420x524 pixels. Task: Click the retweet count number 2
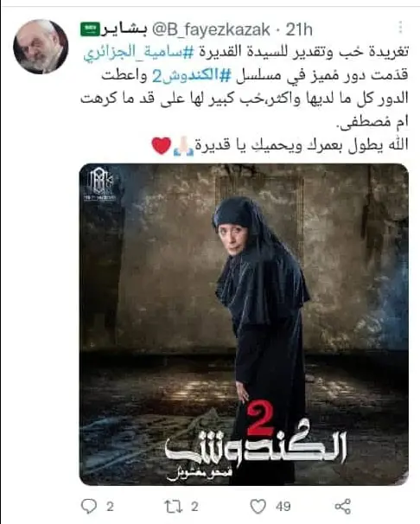(x=194, y=507)
